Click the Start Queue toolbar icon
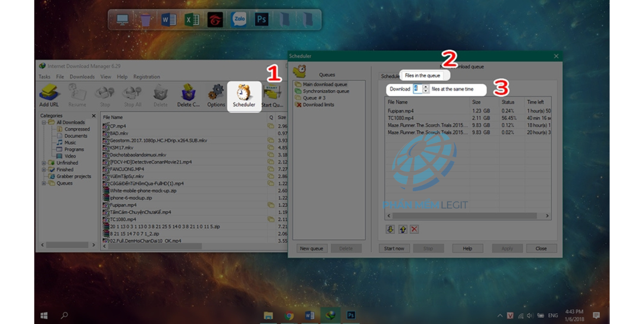 (x=272, y=95)
